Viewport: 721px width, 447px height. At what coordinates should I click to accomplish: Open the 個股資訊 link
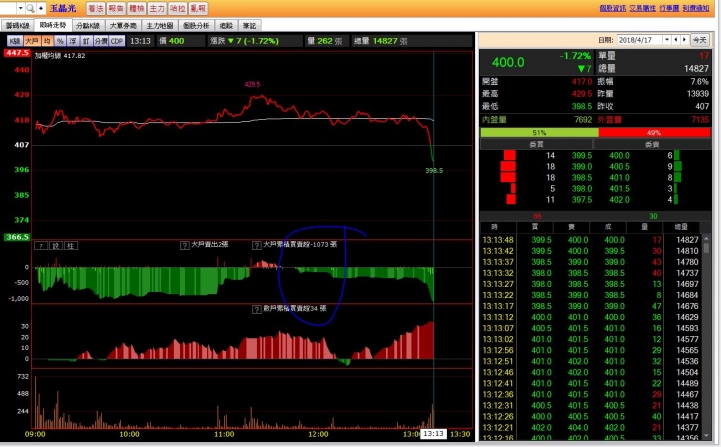(612, 8)
